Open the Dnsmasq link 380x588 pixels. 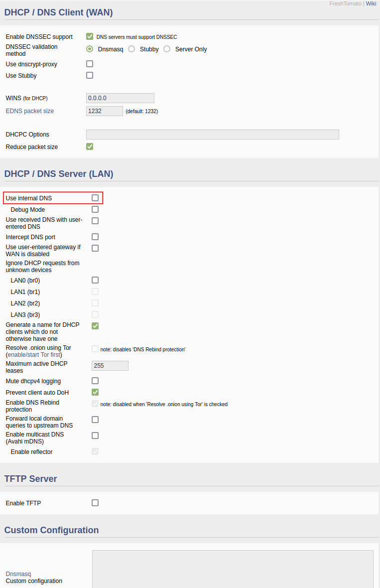pos(18,574)
